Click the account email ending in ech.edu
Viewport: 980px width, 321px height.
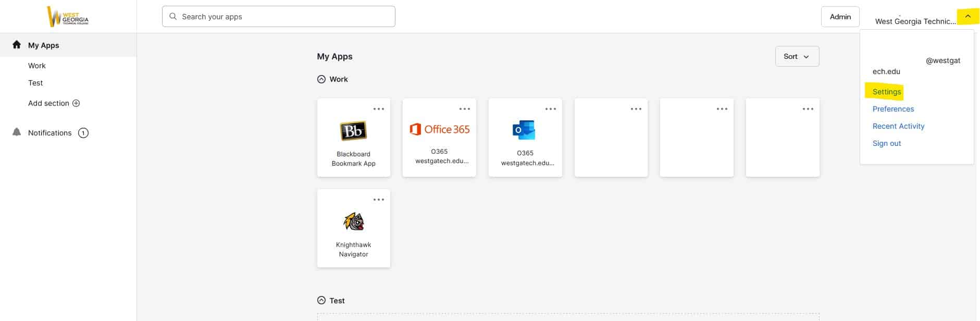click(x=916, y=66)
